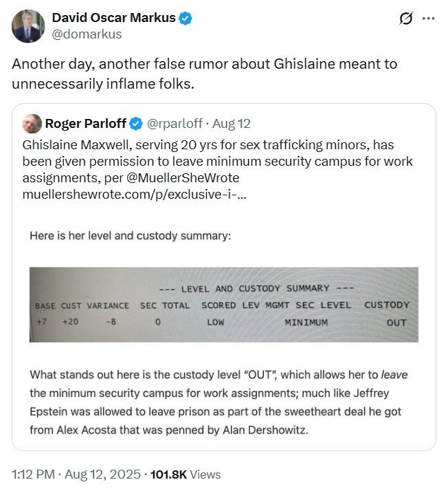Click David Oscar Markus verified badge

coord(186,18)
